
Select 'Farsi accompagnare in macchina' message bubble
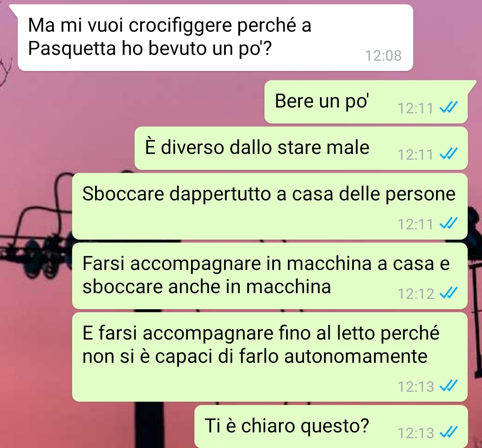270,276
